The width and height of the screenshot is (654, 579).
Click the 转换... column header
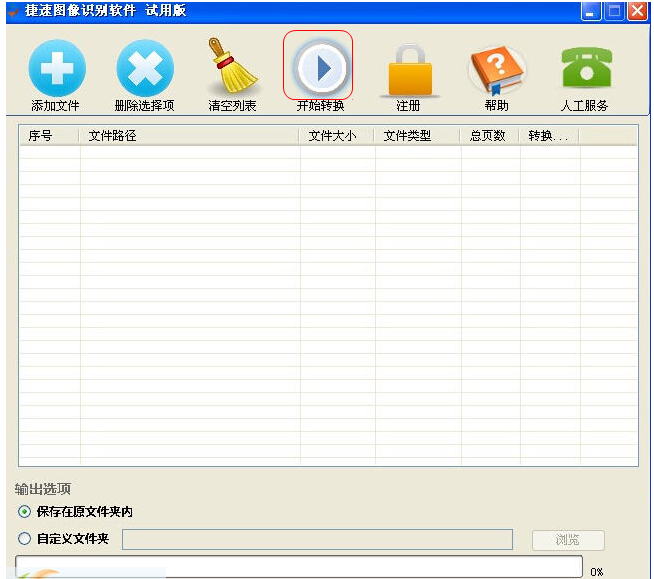549,136
